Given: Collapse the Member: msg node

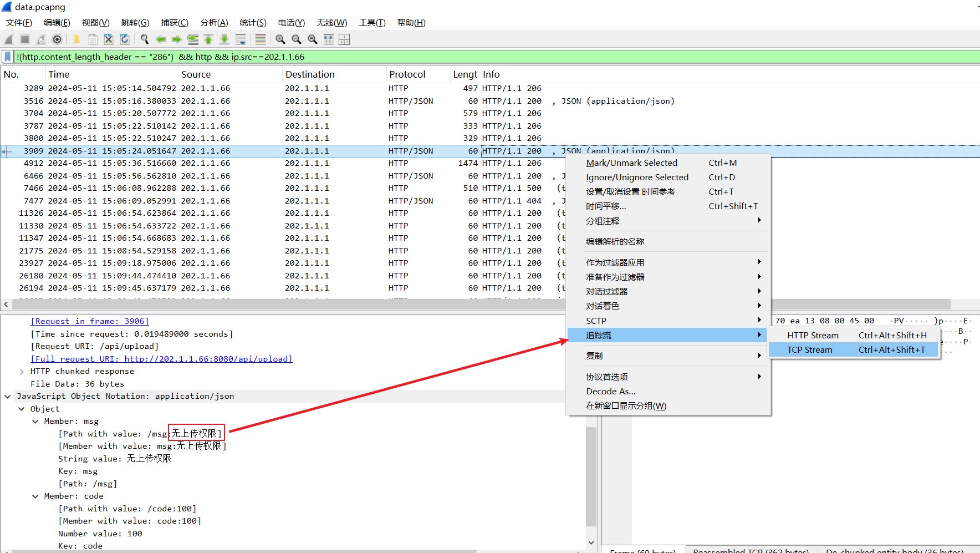Looking at the screenshot, I should [35, 422].
